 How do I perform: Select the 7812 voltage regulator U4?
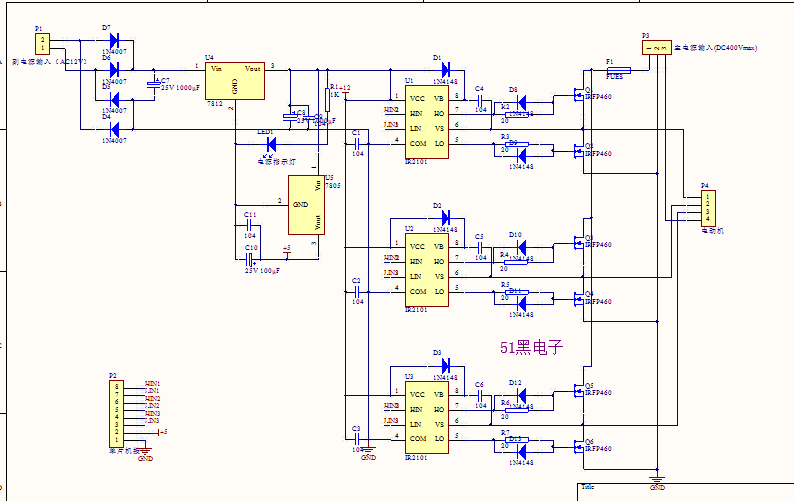(x=234, y=81)
